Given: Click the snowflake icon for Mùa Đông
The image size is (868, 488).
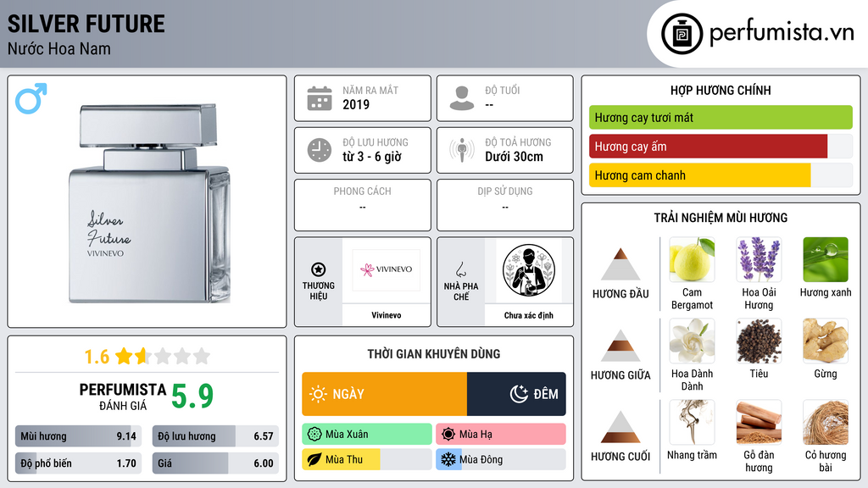Looking at the screenshot, I should pos(448,460).
